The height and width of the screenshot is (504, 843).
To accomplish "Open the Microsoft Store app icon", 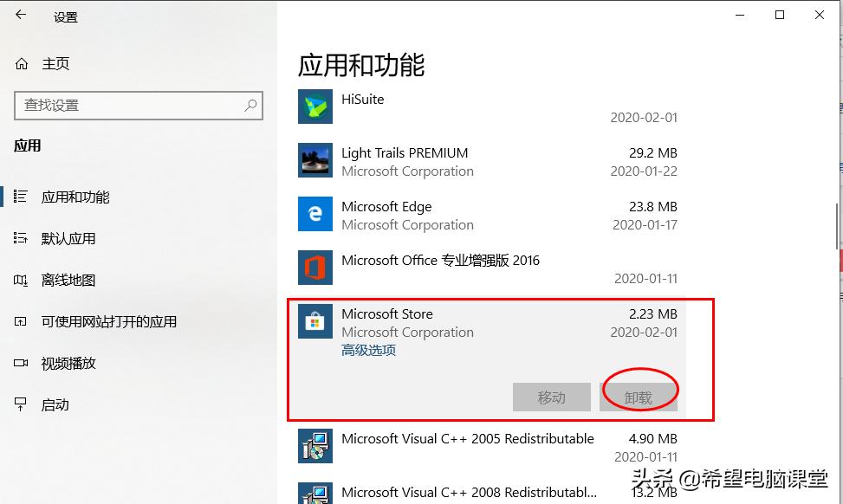I will pos(315,321).
